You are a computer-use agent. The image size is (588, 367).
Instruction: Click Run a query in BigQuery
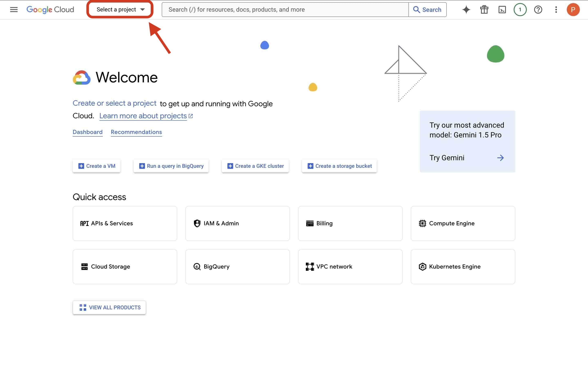pyautogui.click(x=171, y=166)
